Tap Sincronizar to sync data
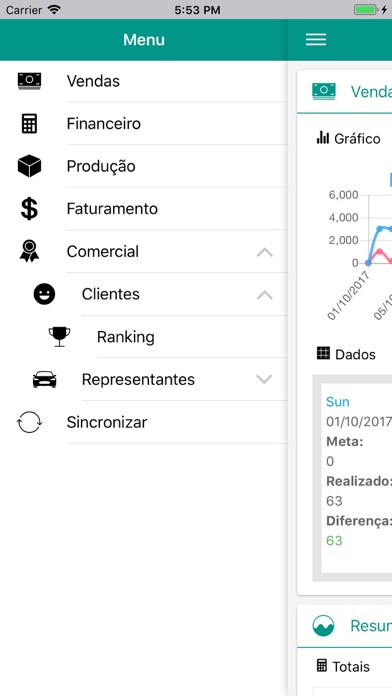Viewport: 392px width, 696px height. 144,422
